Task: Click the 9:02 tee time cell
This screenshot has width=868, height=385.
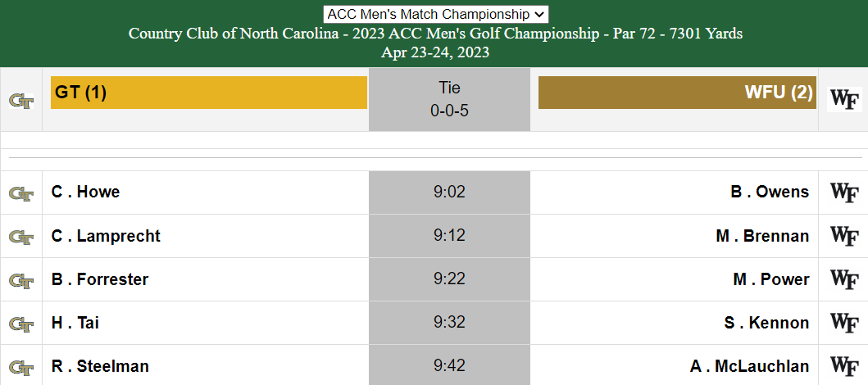Action: pyautogui.click(x=449, y=192)
